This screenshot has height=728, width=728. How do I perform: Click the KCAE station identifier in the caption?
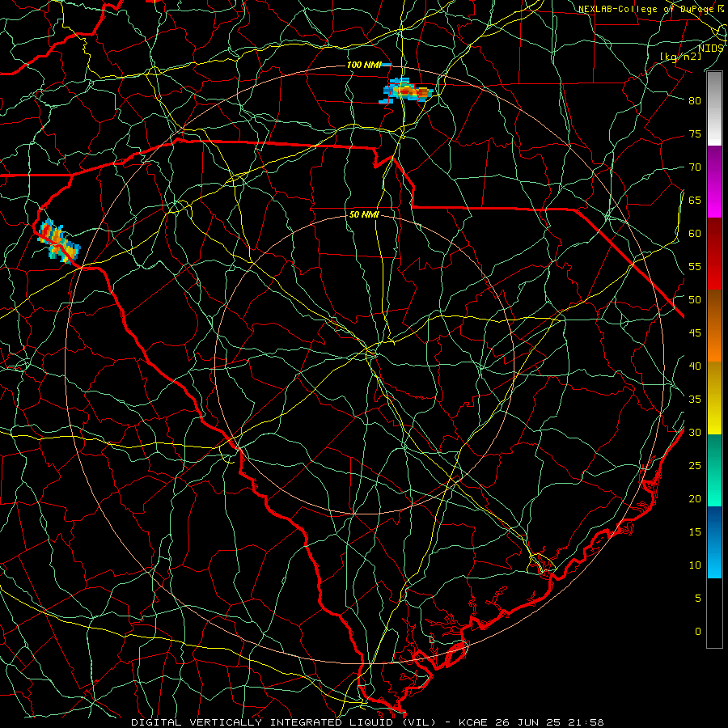pos(473,722)
